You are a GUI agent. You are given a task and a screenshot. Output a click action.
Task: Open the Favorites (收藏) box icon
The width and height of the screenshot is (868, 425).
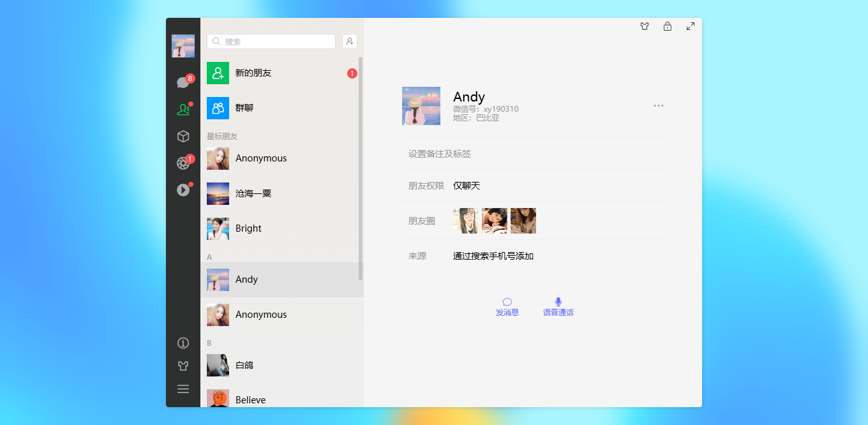point(183,136)
